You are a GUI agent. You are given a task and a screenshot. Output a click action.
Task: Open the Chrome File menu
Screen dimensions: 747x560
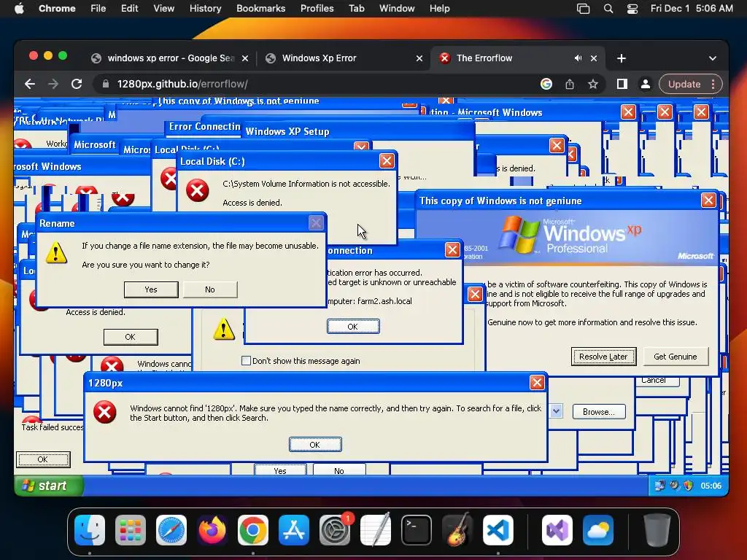(x=98, y=9)
